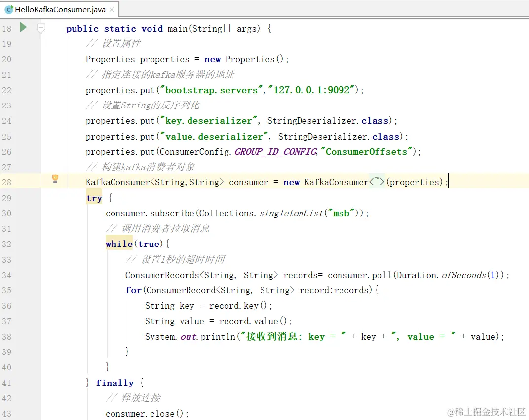The width and height of the screenshot is (529, 420).
Task: Click the Java class icon on the tab
Action: pos(9,10)
